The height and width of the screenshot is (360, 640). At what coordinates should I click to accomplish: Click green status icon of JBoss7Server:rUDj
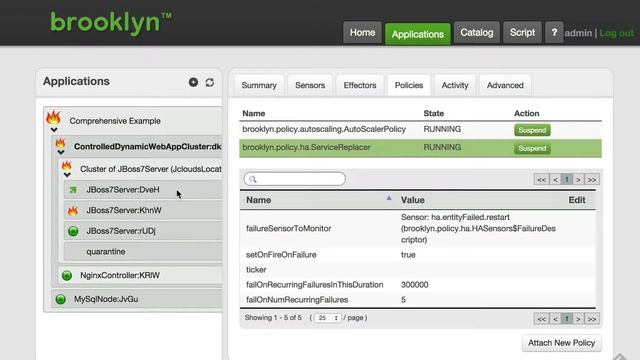point(73,231)
